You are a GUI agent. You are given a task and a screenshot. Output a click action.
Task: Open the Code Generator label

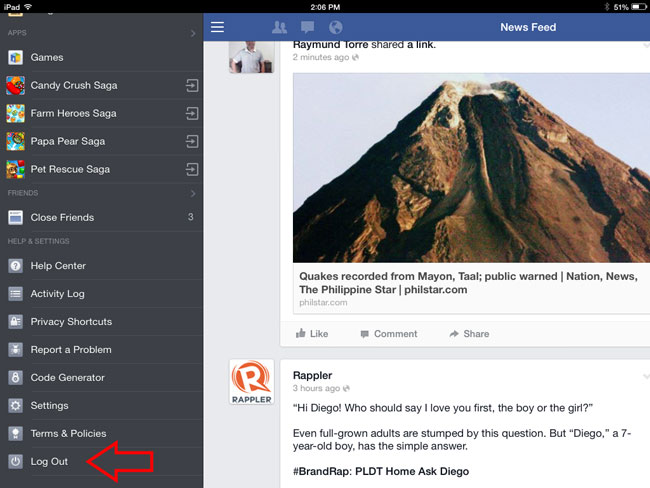click(x=68, y=378)
